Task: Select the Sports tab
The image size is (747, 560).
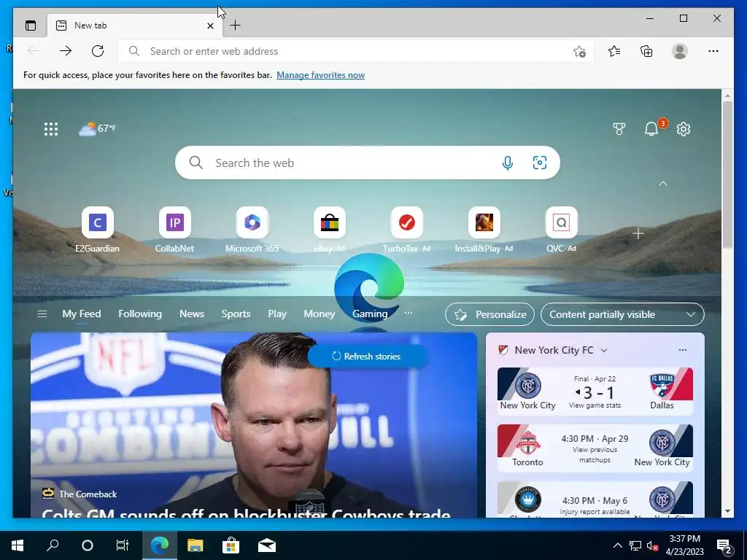Action: click(236, 314)
